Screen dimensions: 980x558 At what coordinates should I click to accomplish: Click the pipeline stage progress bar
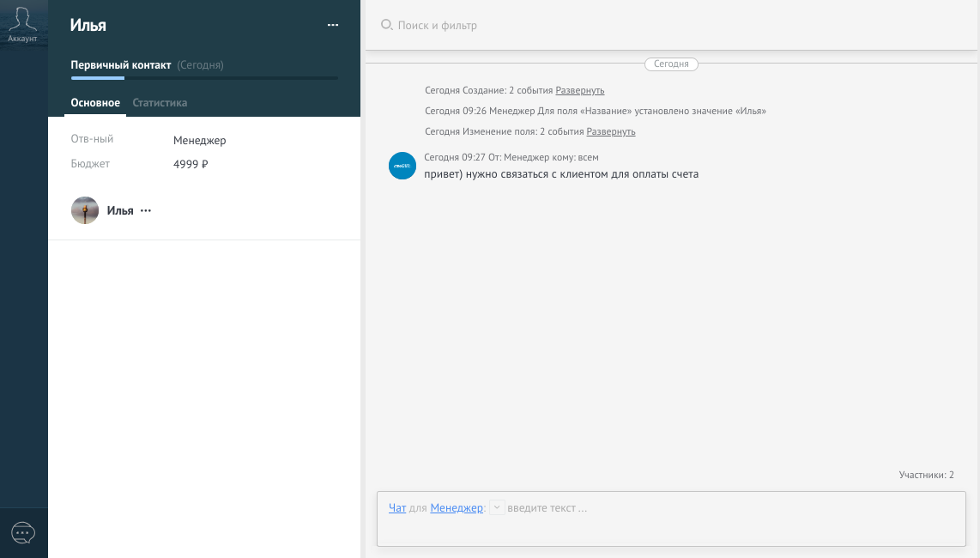click(x=204, y=78)
